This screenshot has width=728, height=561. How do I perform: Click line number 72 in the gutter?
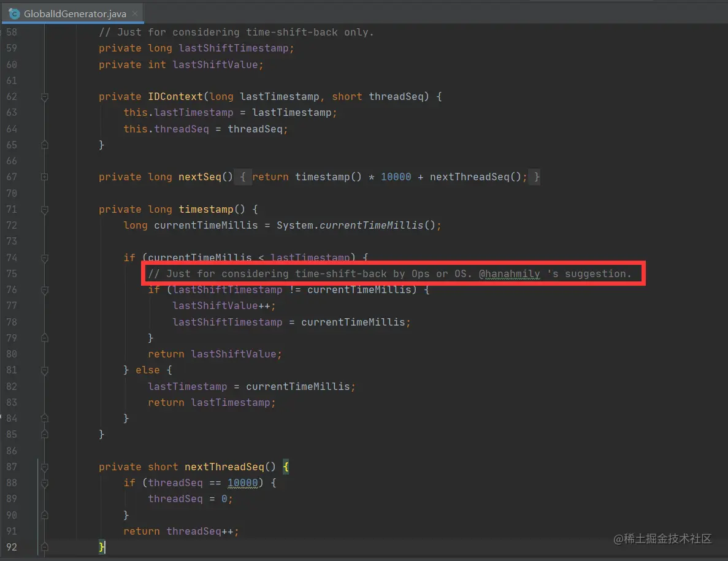12,225
